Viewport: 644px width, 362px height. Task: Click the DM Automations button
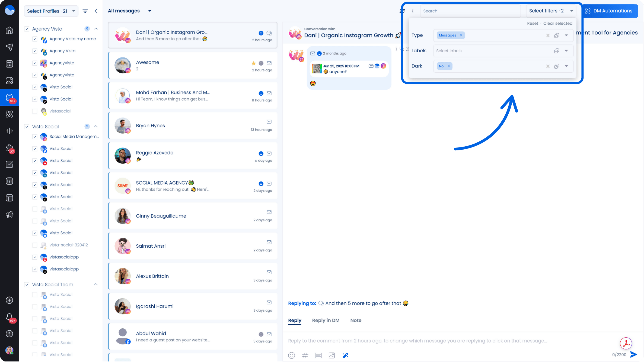click(x=610, y=11)
